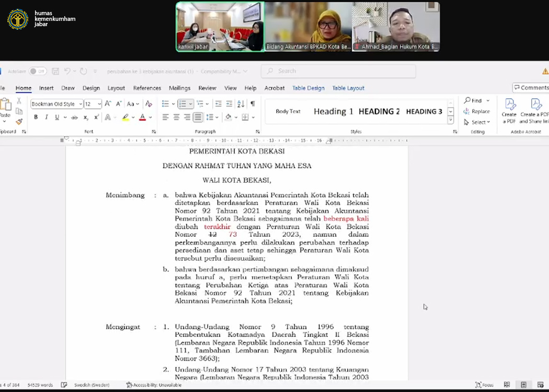549x392 pixels.
Task: Open the References ribbon tab
Action: tap(147, 88)
